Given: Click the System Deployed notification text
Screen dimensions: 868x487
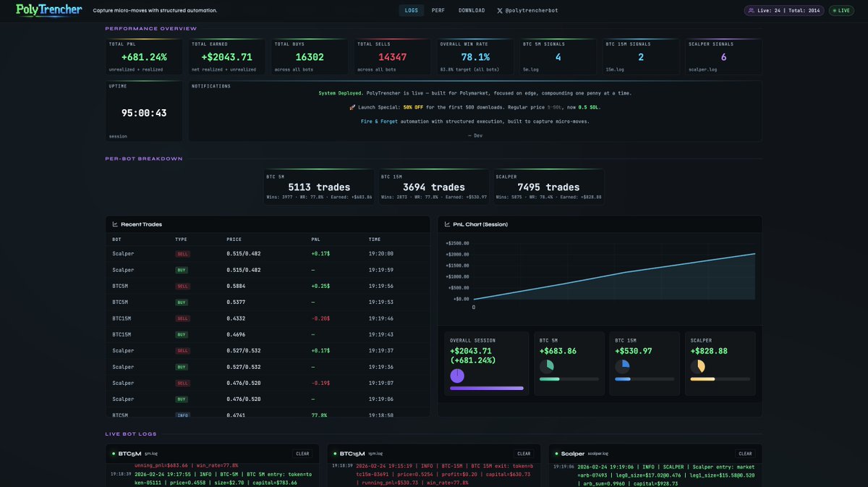Looking at the screenshot, I should pyautogui.click(x=341, y=93).
